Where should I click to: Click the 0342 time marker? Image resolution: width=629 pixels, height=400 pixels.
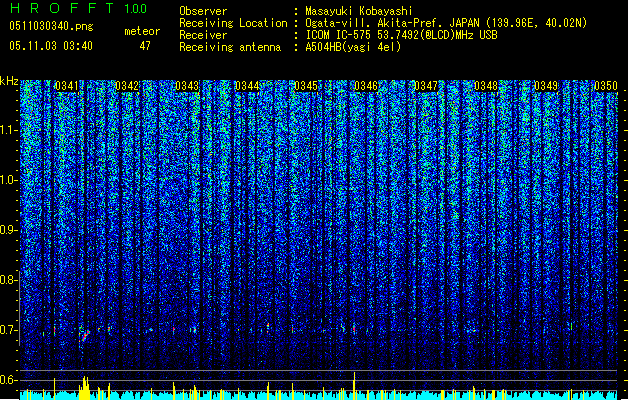tap(127, 86)
